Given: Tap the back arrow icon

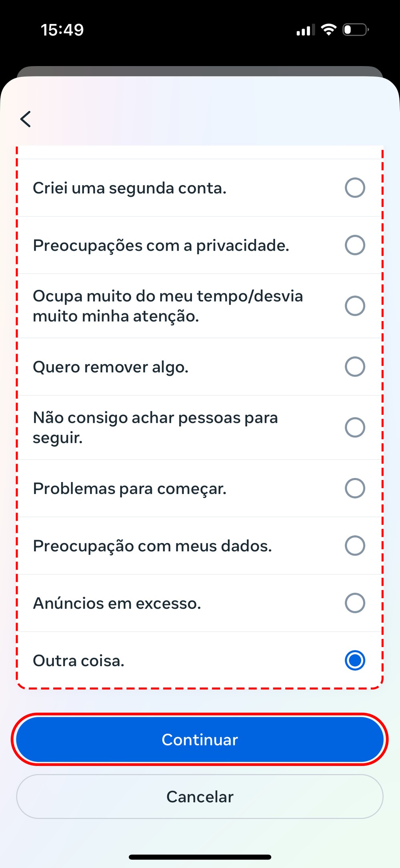Looking at the screenshot, I should coord(26,119).
